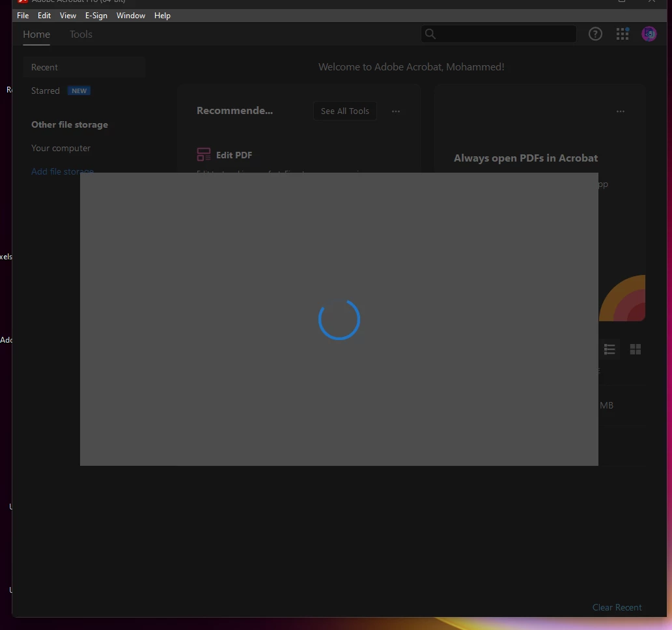
Task: Switch to the Home tab
Action: tap(36, 35)
